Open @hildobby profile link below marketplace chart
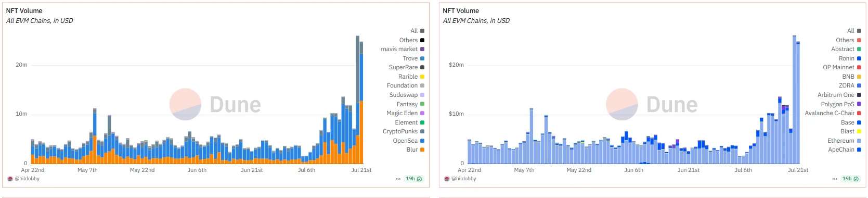 coord(27,179)
